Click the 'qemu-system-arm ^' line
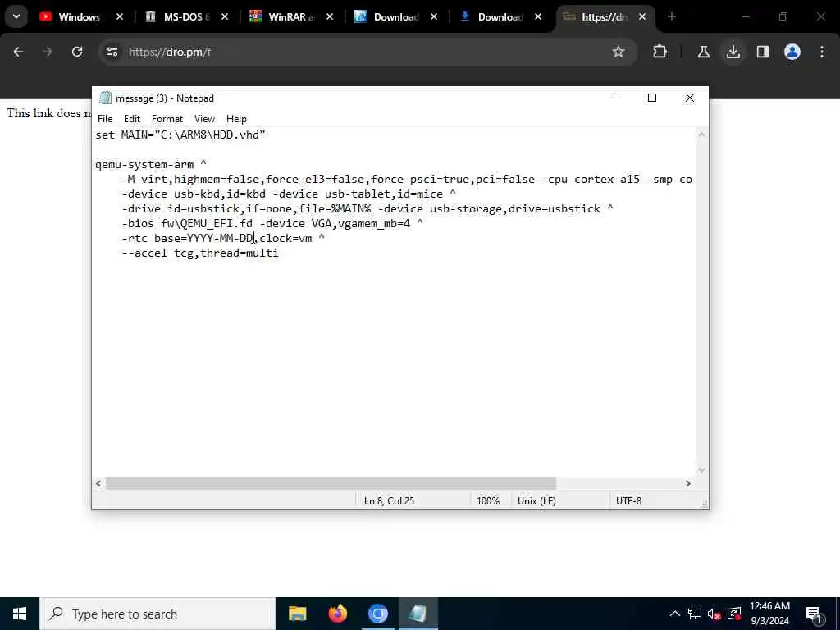Image resolution: width=840 pixels, height=630 pixels. click(x=151, y=164)
